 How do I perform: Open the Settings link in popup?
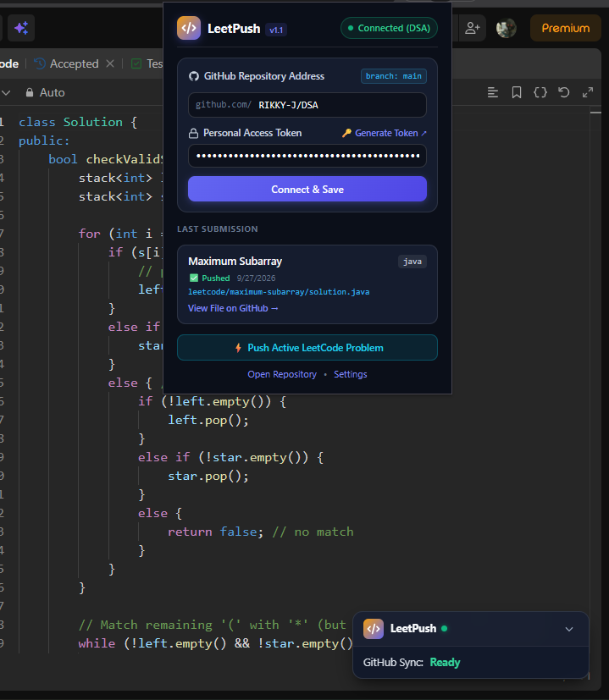point(351,374)
